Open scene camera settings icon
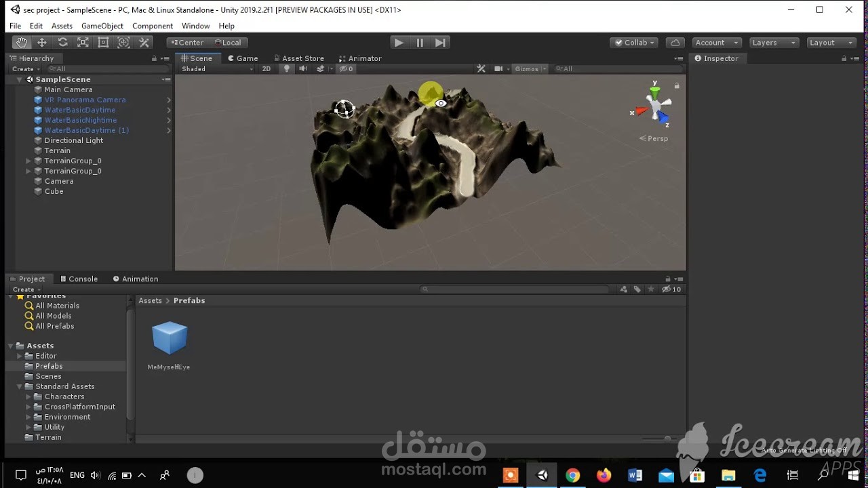868x488 pixels. pos(498,68)
